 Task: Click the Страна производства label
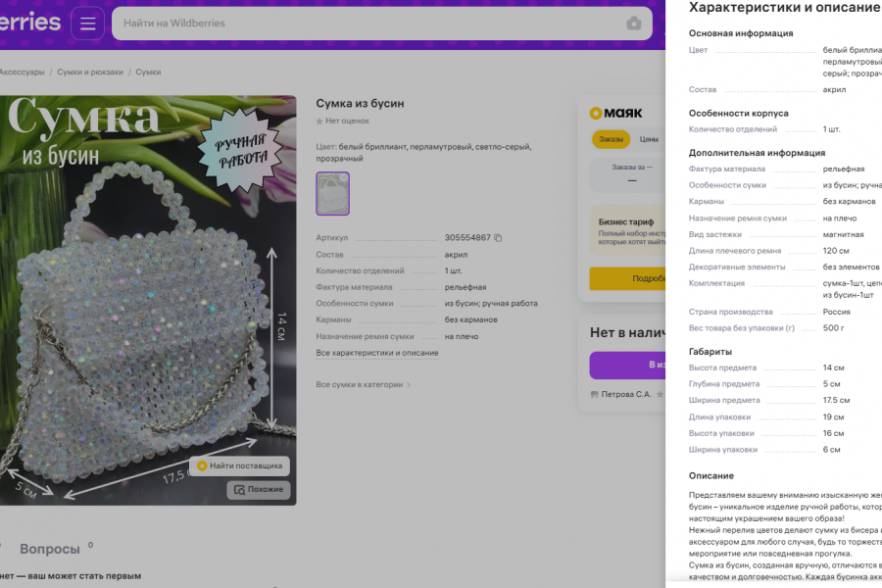[x=731, y=312]
